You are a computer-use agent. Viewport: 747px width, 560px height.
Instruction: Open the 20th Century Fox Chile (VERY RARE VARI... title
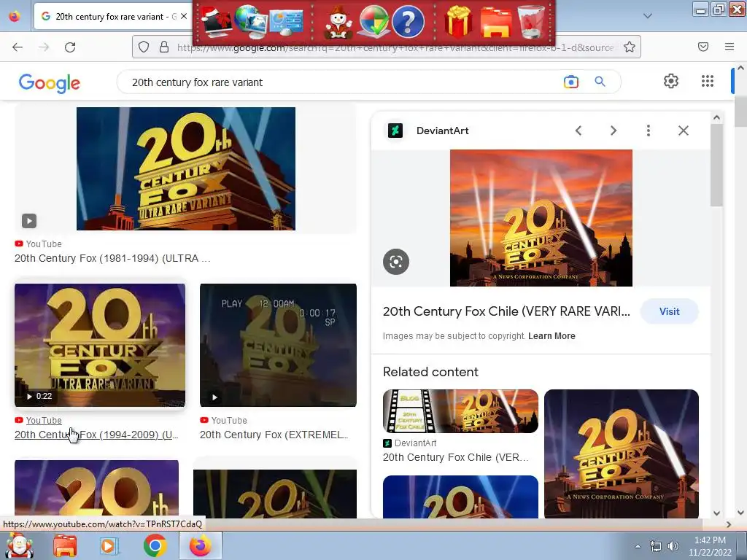pos(506,311)
